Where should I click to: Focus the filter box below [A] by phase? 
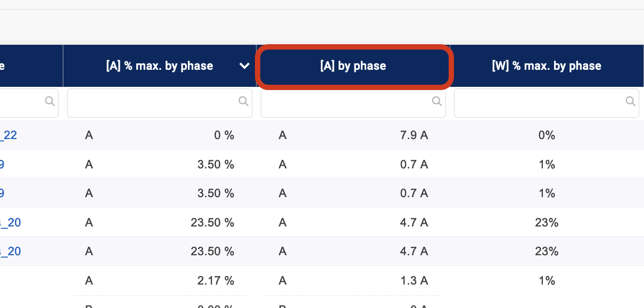pos(346,103)
